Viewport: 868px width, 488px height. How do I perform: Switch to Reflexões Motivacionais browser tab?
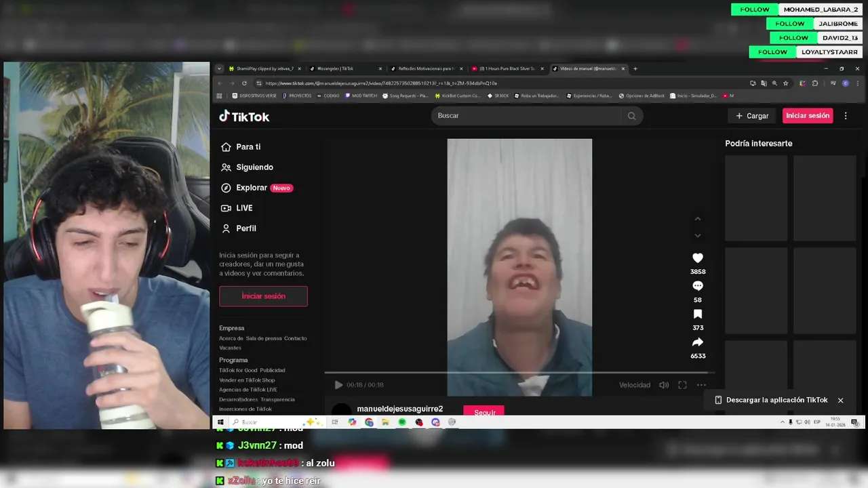coord(425,68)
